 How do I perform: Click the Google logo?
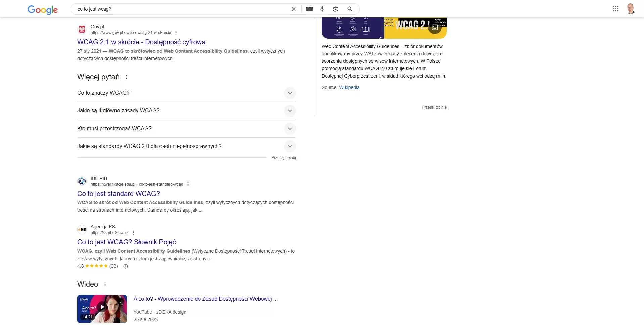(x=43, y=10)
